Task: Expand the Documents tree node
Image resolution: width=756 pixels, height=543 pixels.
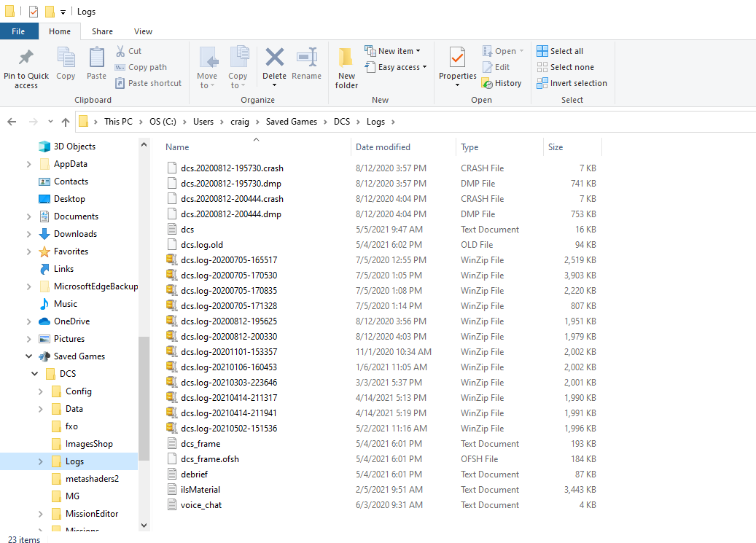Action: click(29, 216)
